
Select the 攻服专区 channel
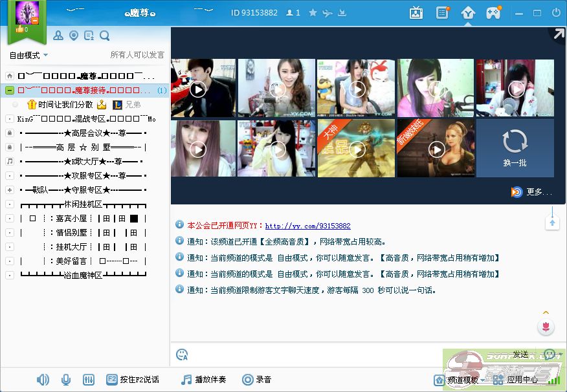83,175
